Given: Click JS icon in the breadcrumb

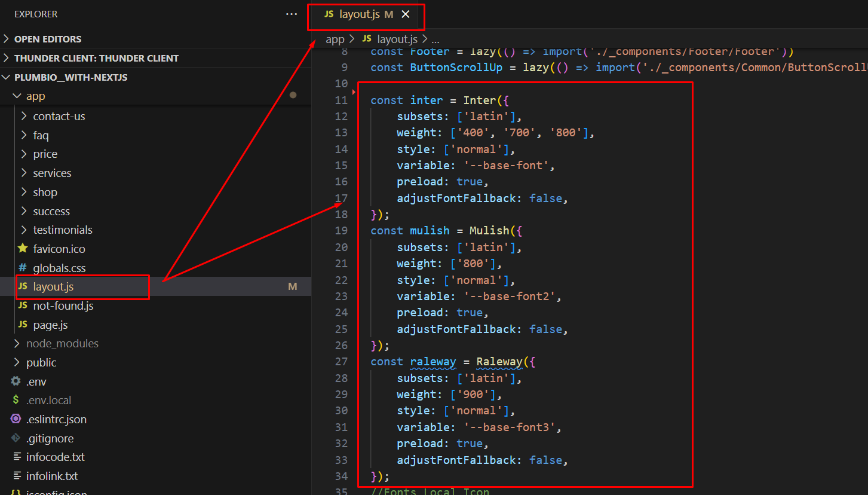Looking at the screenshot, I should point(367,39).
